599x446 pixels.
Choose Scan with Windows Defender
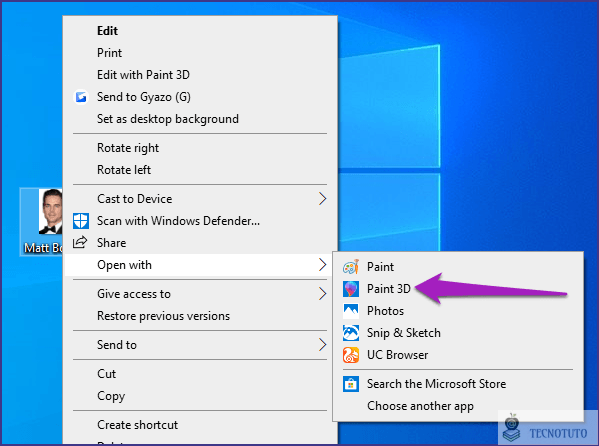click(x=200, y=221)
